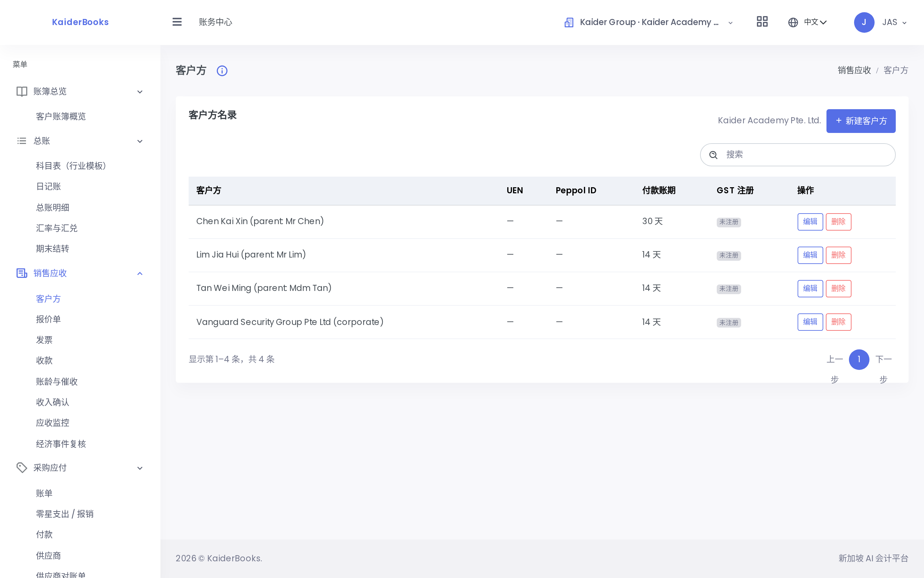This screenshot has height=578, width=924.
Task: Expand the 总账 menu chevron
Action: pyautogui.click(x=140, y=141)
